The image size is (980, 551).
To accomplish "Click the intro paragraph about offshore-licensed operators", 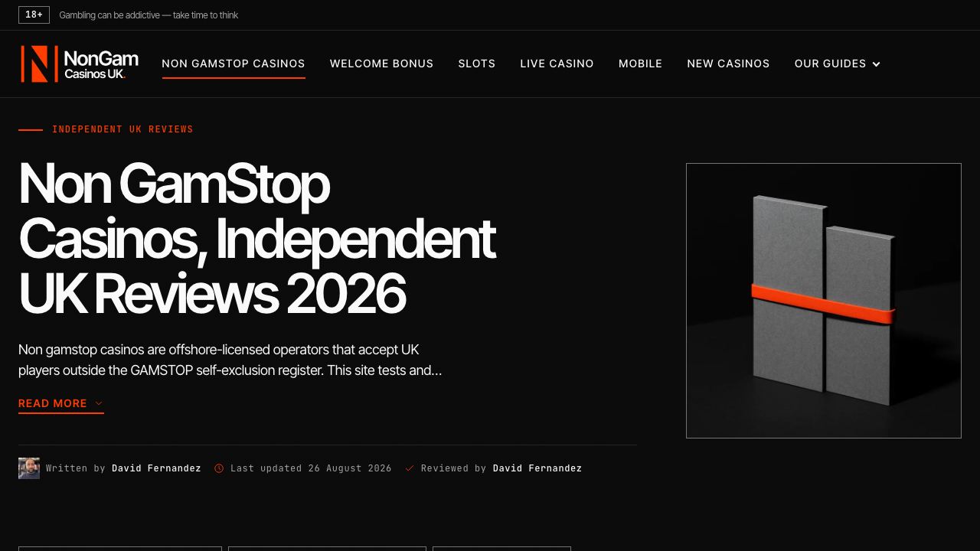I will (x=230, y=360).
